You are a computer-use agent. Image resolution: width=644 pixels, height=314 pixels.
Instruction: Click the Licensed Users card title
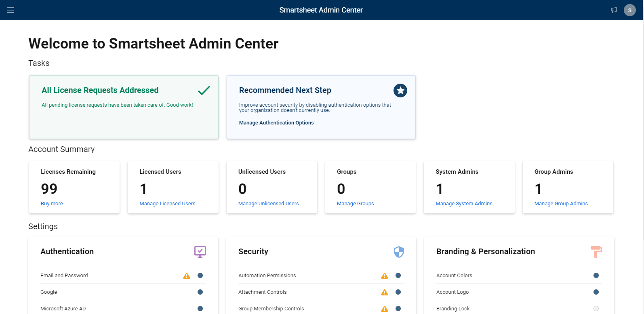click(x=160, y=172)
